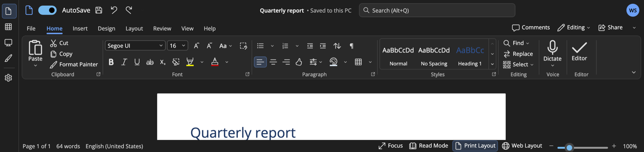The height and width of the screenshot is (152, 644).
Task: Toggle Align Left
Action: (260, 62)
